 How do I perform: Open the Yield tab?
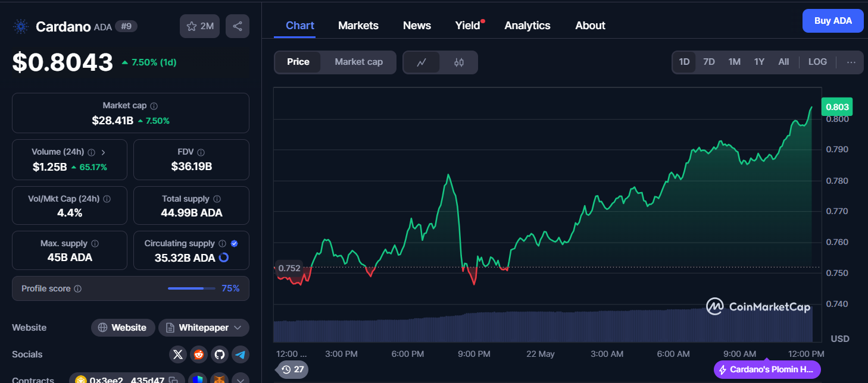[x=468, y=26]
